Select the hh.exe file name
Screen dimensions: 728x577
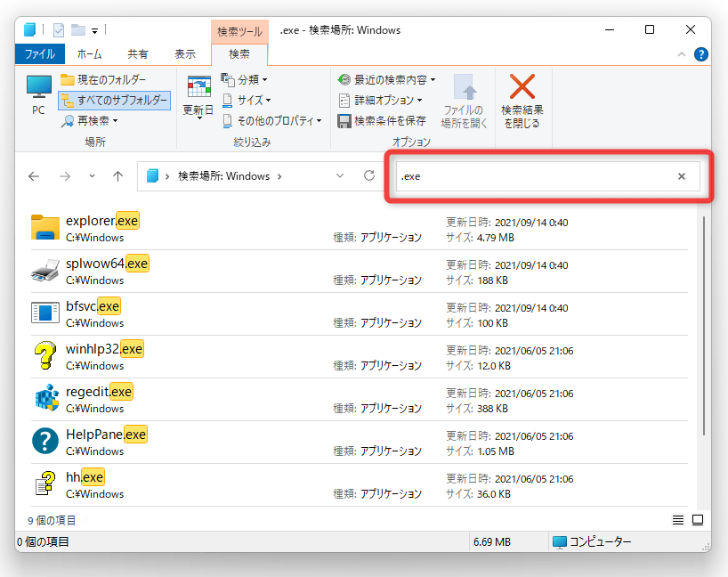point(85,477)
